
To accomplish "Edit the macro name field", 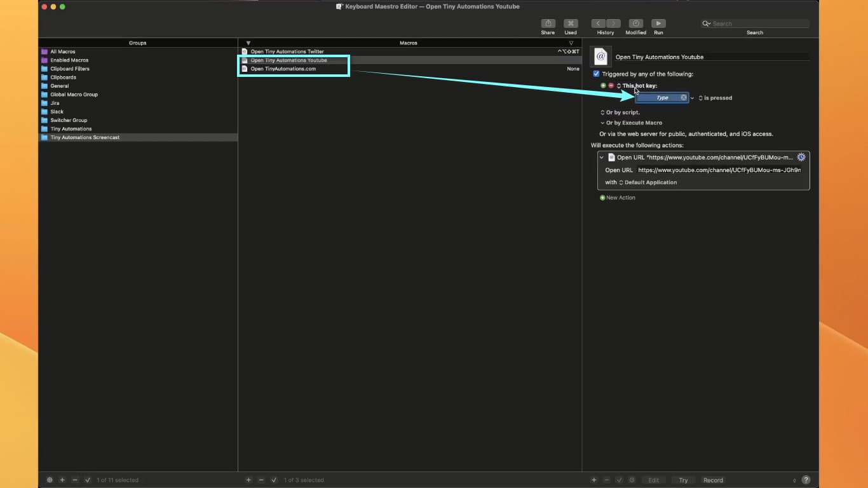I will [x=711, y=57].
